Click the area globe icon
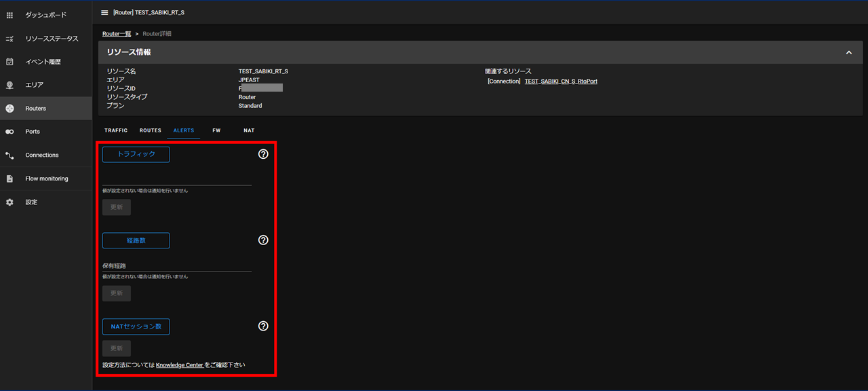 (x=9, y=85)
